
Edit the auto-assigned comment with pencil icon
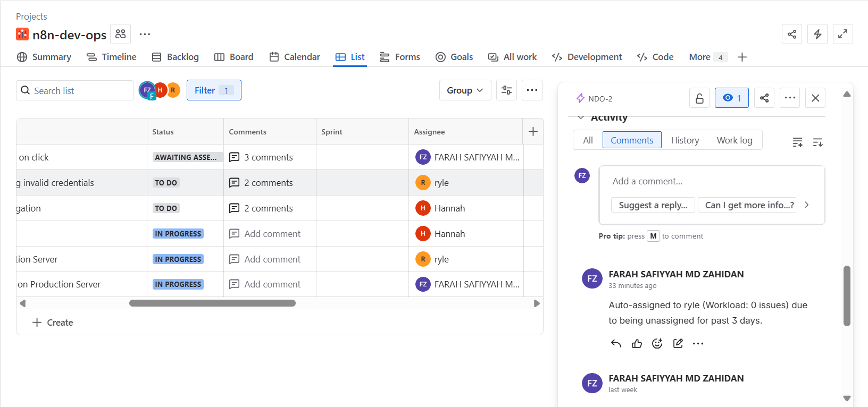tap(678, 344)
